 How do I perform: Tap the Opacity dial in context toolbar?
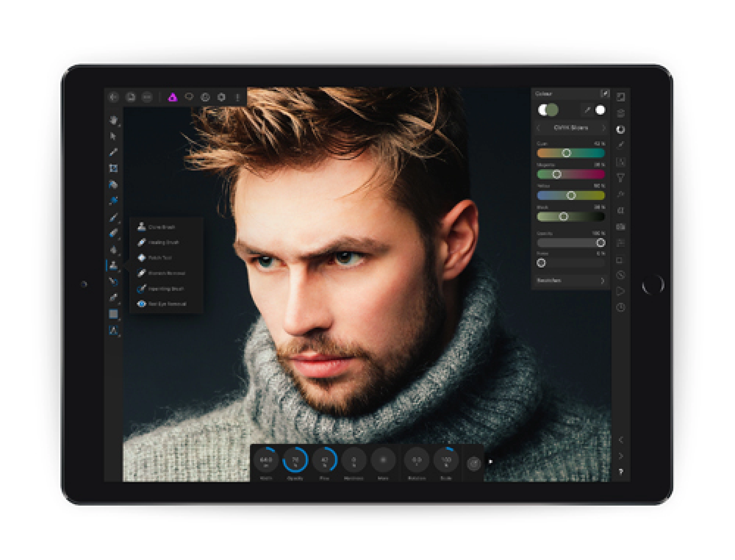295,460
